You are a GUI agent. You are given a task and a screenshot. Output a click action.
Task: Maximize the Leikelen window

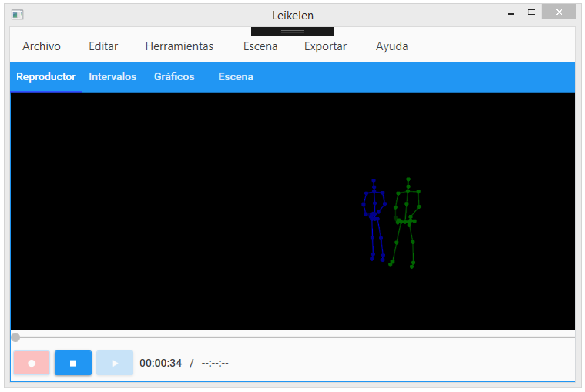click(531, 12)
